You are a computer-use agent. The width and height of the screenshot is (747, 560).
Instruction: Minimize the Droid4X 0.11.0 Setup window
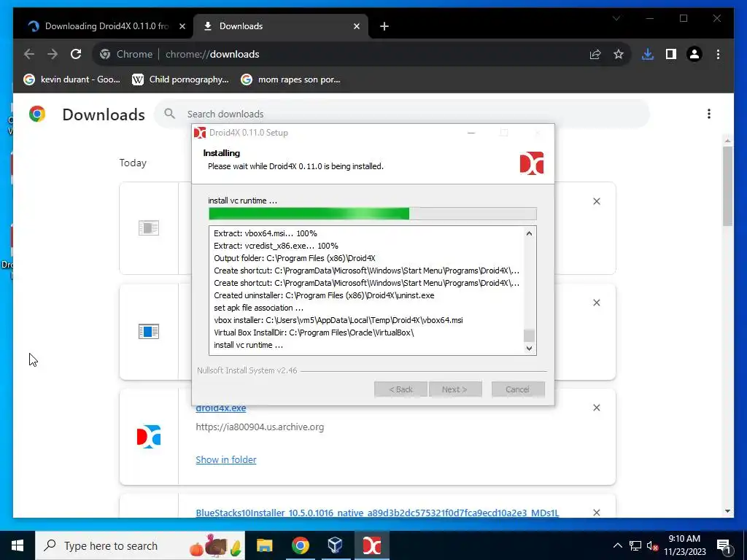pyautogui.click(x=471, y=133)
